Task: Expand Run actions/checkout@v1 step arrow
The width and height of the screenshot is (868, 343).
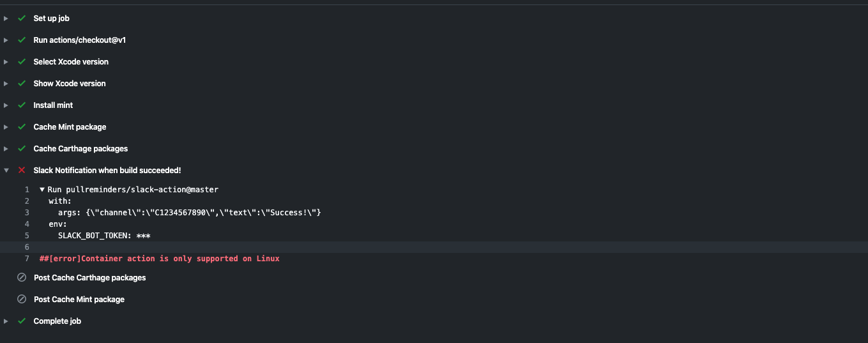Action: pyautogui.click(x=6, y=40)
